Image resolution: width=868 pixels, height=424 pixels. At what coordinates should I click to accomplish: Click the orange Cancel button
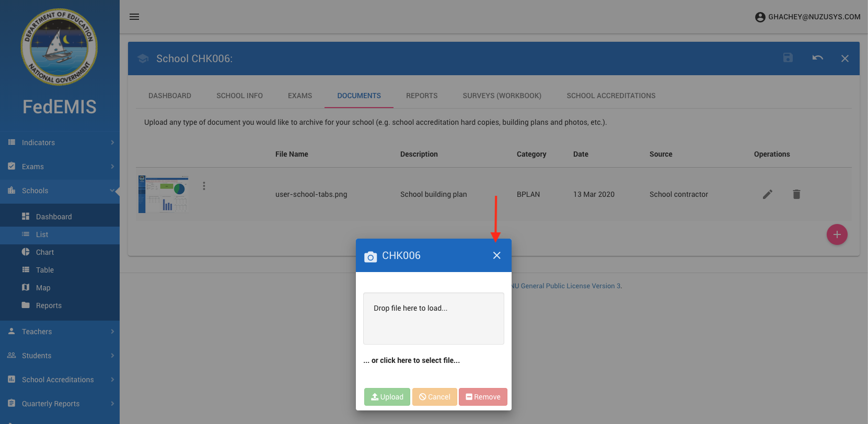tap(434, 397)
